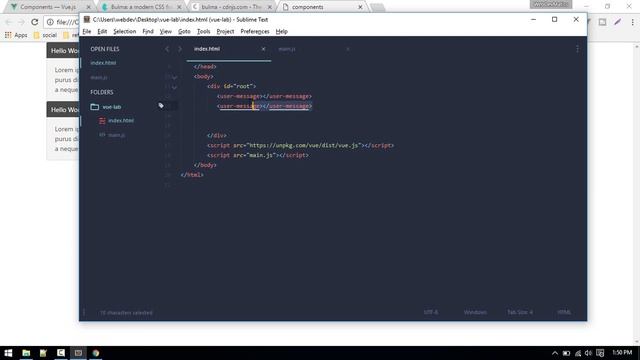
Task: Click the pen extension icon in Chrome toolbar
Action: point(618,22)
